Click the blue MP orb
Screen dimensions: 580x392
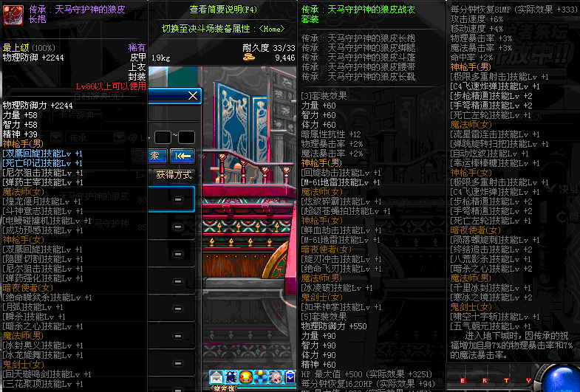(565, 378)
